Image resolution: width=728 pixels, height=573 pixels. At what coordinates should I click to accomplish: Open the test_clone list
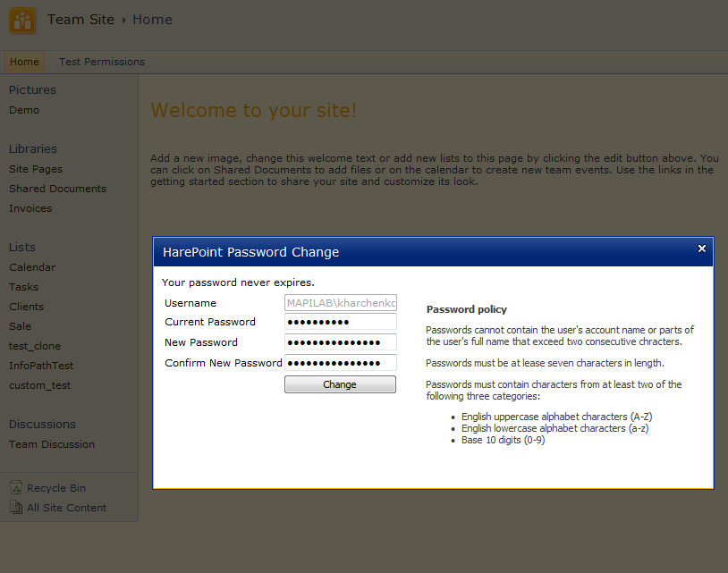[35, 346]
